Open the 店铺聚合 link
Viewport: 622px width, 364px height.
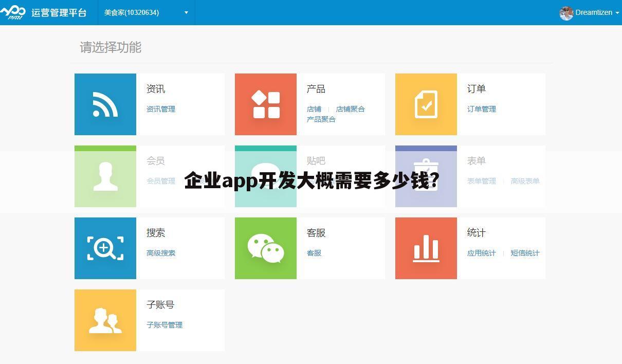[350, 109]
